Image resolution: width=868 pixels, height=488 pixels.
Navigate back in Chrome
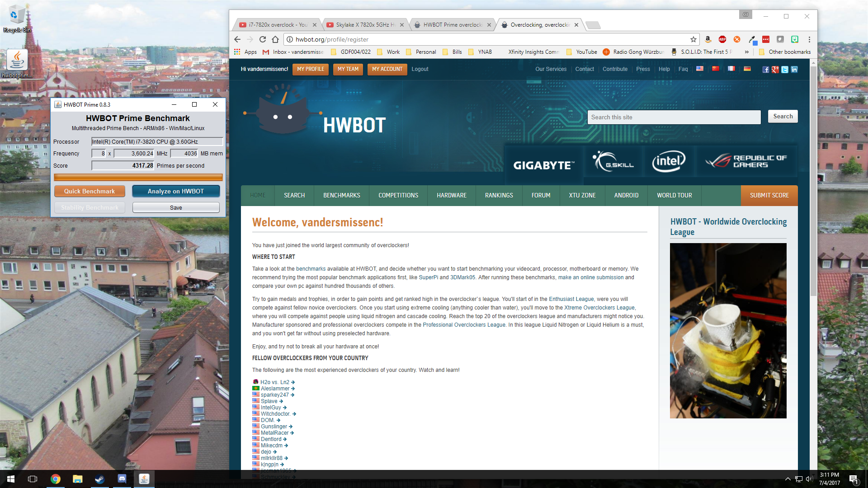(x=237, y=39)
